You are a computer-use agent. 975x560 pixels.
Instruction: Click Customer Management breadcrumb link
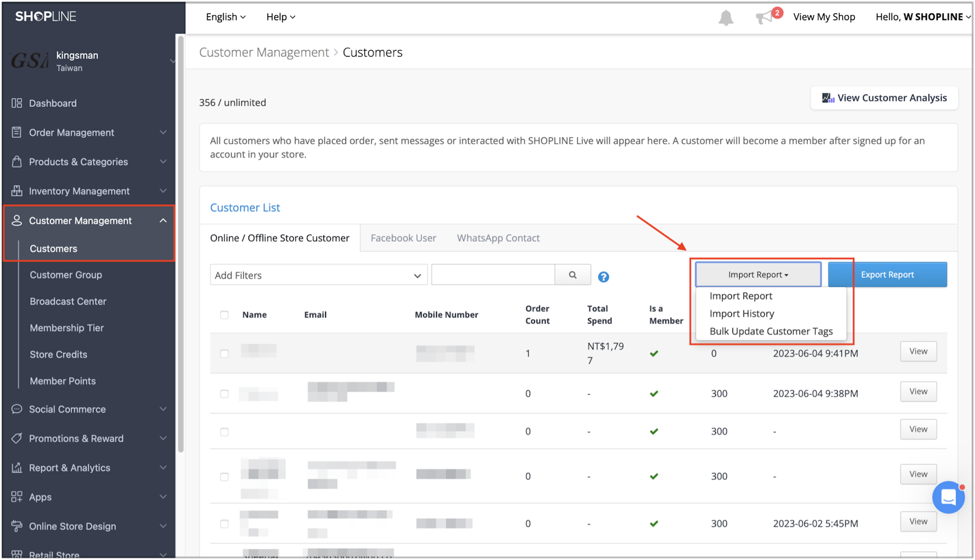click(264, 52)
